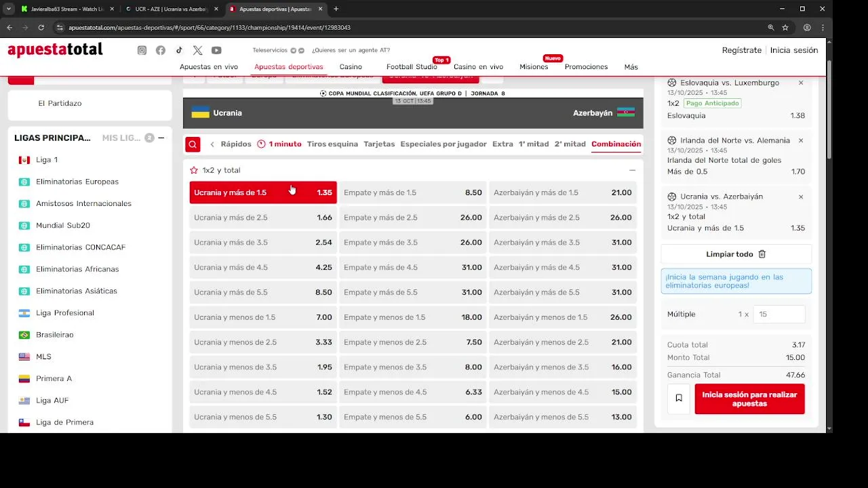Click the browser back arrow

pyautogui.click(x=9, y=28)
